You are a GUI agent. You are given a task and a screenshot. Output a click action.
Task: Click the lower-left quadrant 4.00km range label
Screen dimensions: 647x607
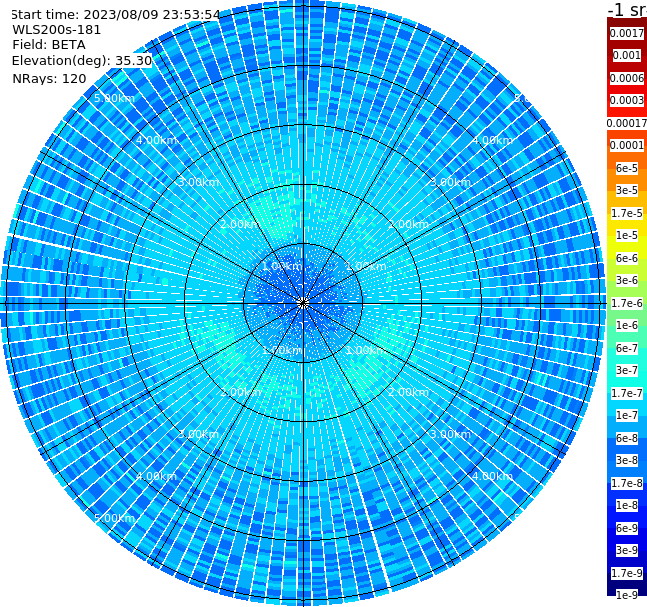[x=156, y=476]
